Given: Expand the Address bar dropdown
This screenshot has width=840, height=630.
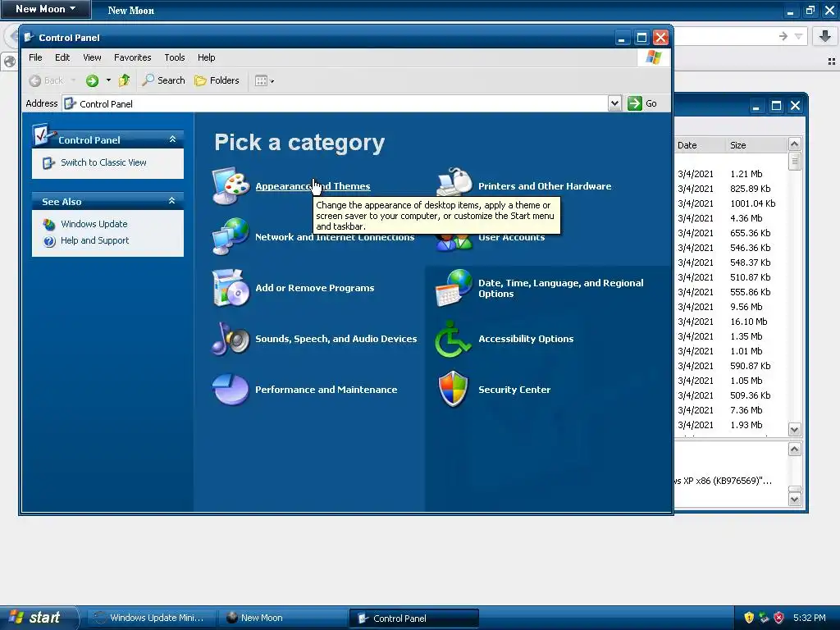Looking at the screenshot, I should click(x=614, y=103).
